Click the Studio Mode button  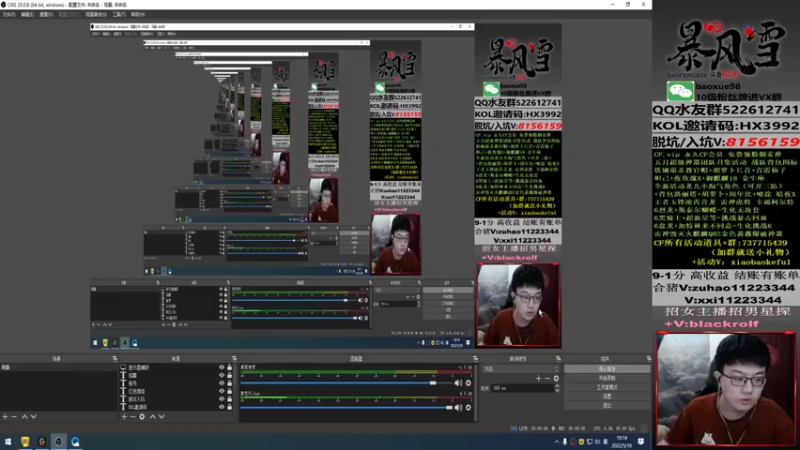607,387
